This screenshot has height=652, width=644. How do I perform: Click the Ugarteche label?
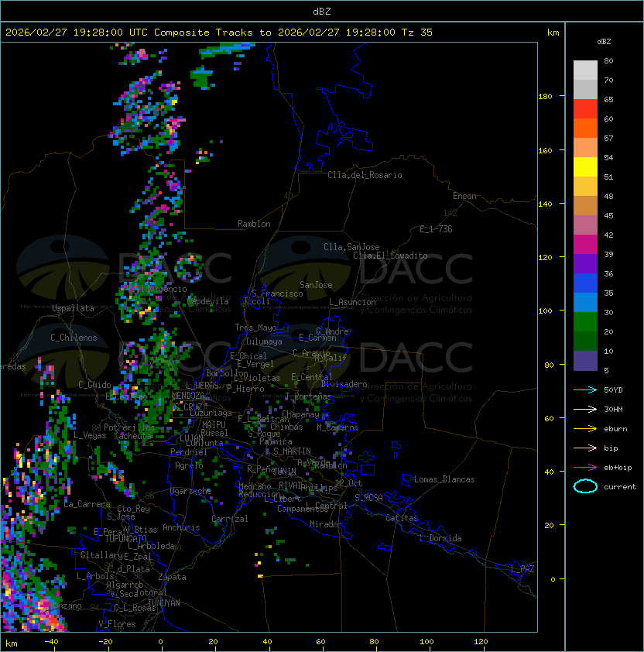(x=191, y=491)
